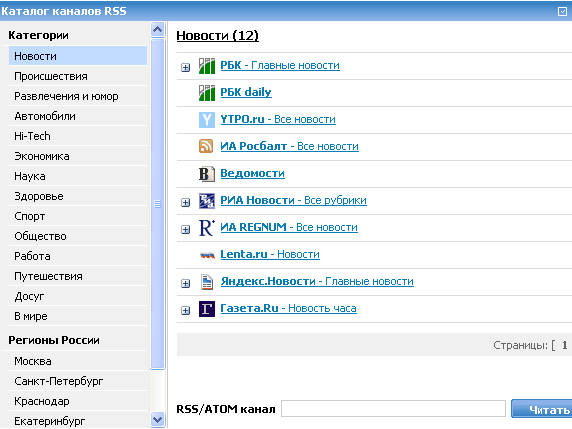Select the Наука category
The height and width of the screenshot is (429, 572).
(78, 176)
